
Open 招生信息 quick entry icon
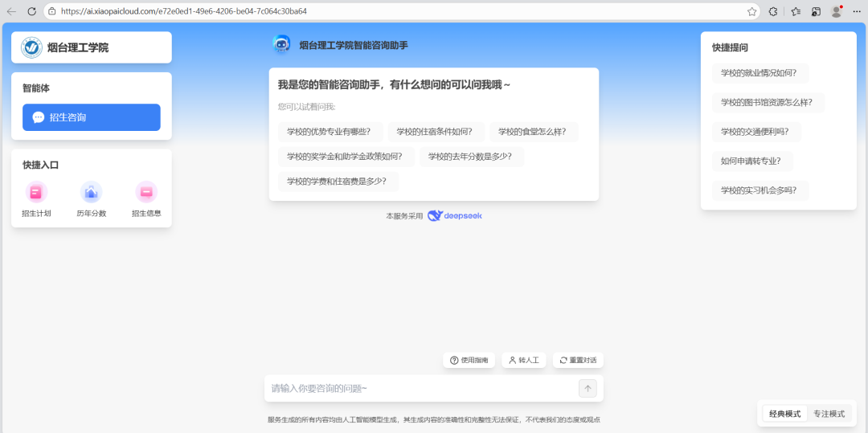click(146, 192)
